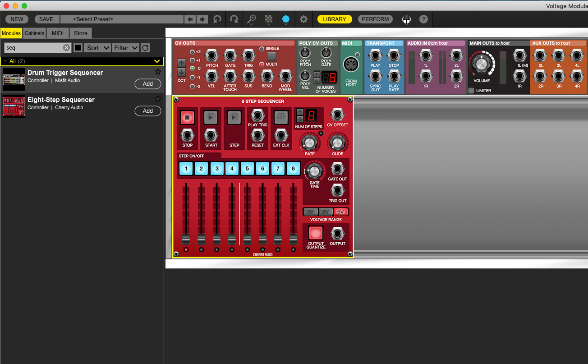Image resolution: width=588 pixels, height=364 pixels.
Task: Click the NEW button
Action: pyautogui.click(x=17, y=19)
